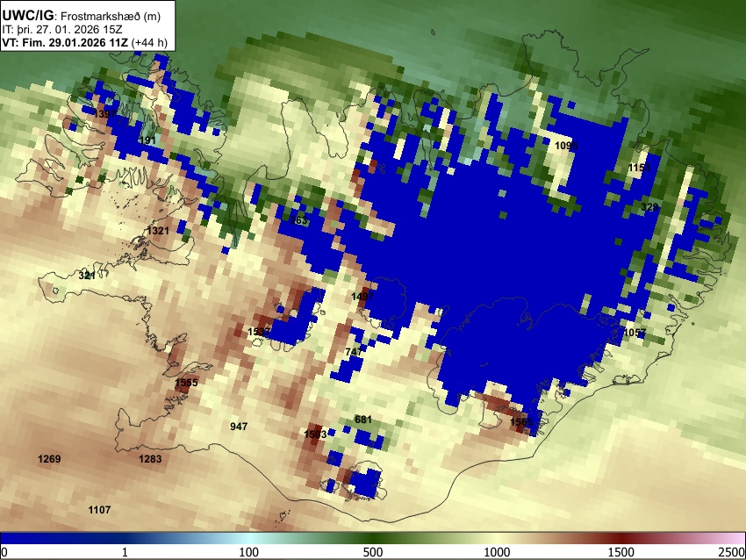Click the 1000 label on the color scale

click(x=497, y=552)
